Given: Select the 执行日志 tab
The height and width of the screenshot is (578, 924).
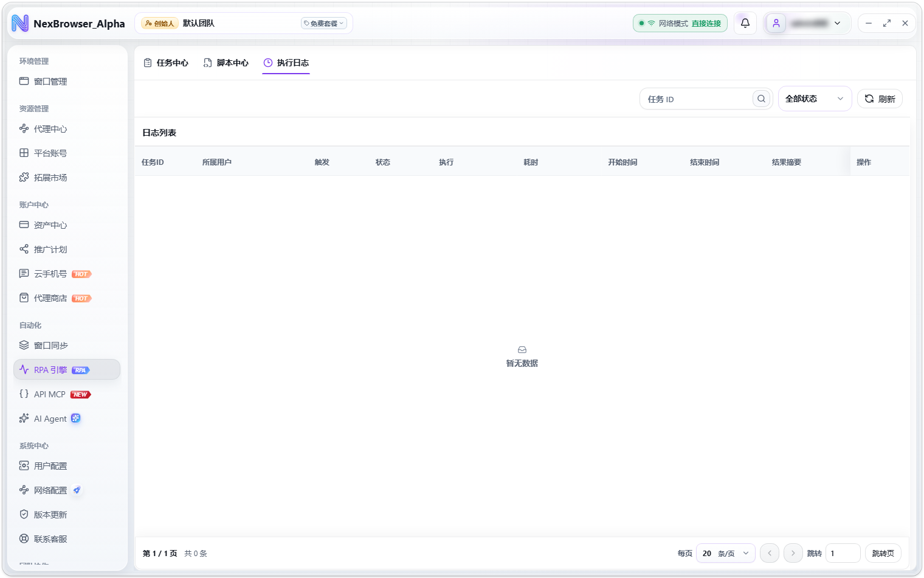Looking at the screenshot, I should coord(286,63).
